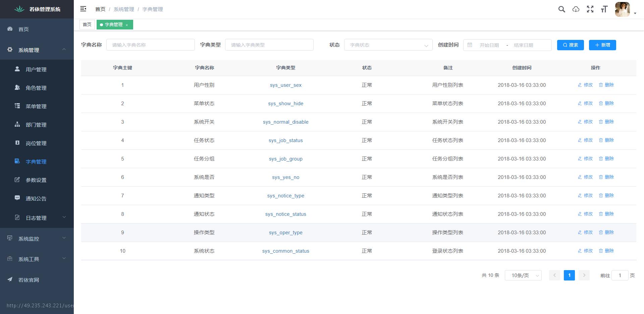Screen dimensions: 644x314
Task: Focus the 字典名称 input field
Action: [151, 45]
